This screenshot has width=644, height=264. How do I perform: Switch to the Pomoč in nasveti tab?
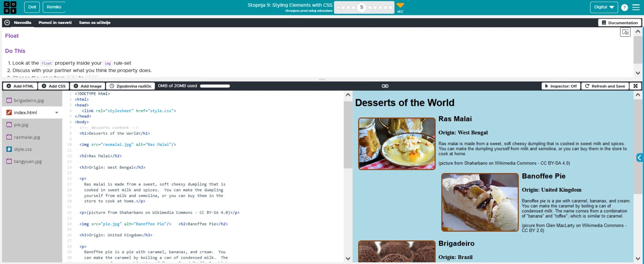tap(55, 23)
